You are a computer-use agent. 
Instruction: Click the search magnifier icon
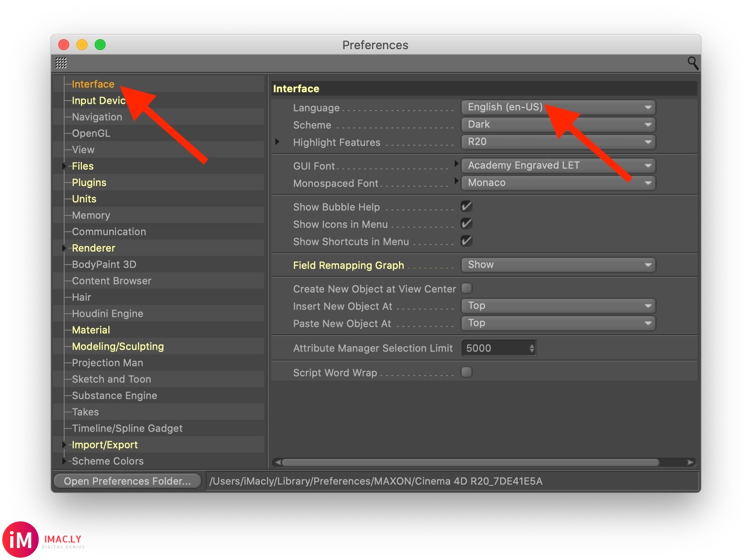(x=692, y=63)
